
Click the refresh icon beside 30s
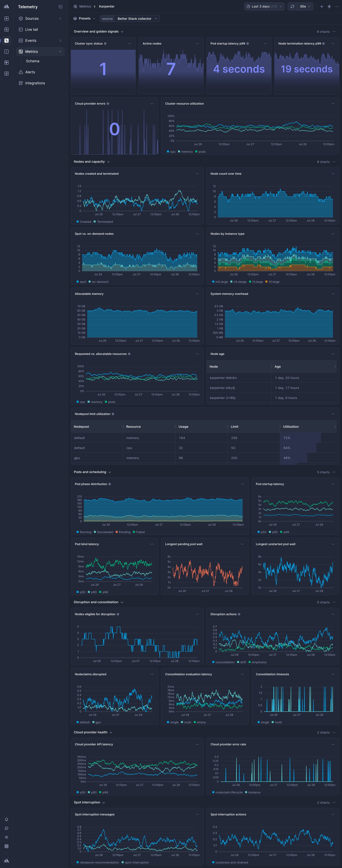[x=292, y=6]
